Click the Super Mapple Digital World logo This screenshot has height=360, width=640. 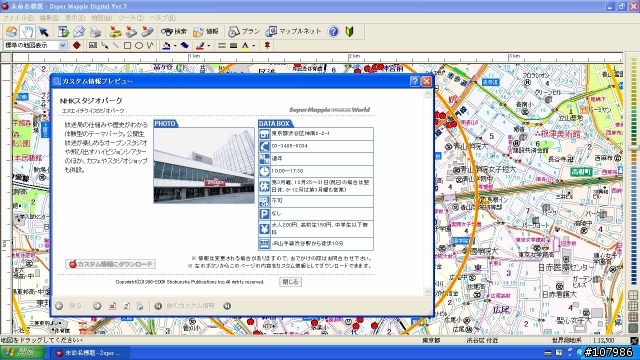tap(329, 109)
